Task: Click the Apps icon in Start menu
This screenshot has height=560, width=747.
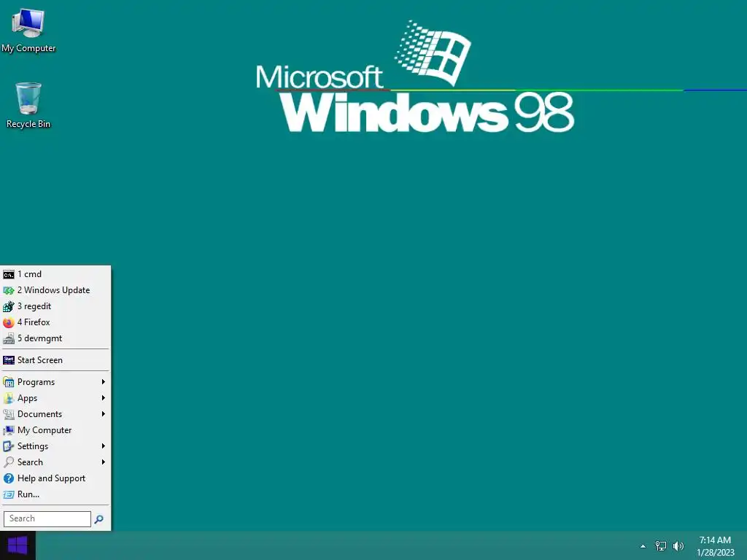Action: coord(9,398)
